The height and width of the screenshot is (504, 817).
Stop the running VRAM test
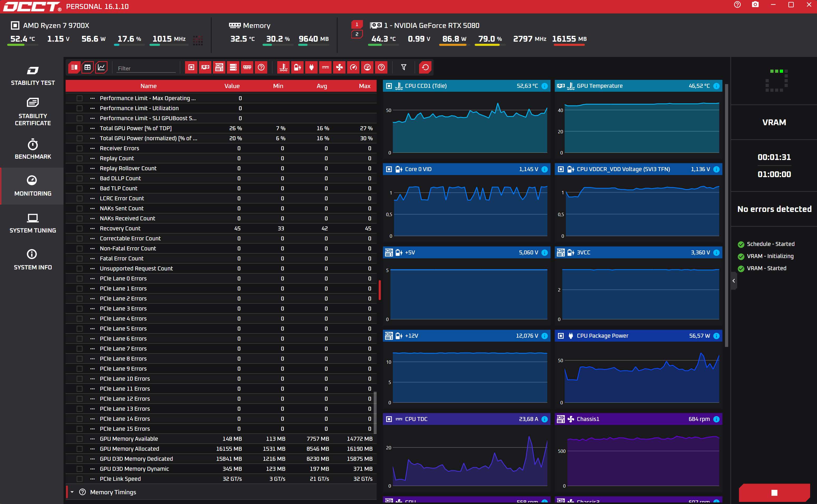(774, 493)
